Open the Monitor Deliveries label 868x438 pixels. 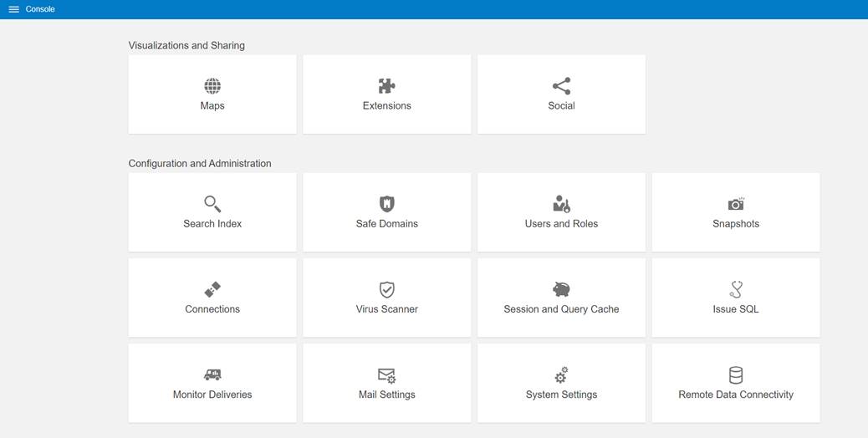(212, 395)
